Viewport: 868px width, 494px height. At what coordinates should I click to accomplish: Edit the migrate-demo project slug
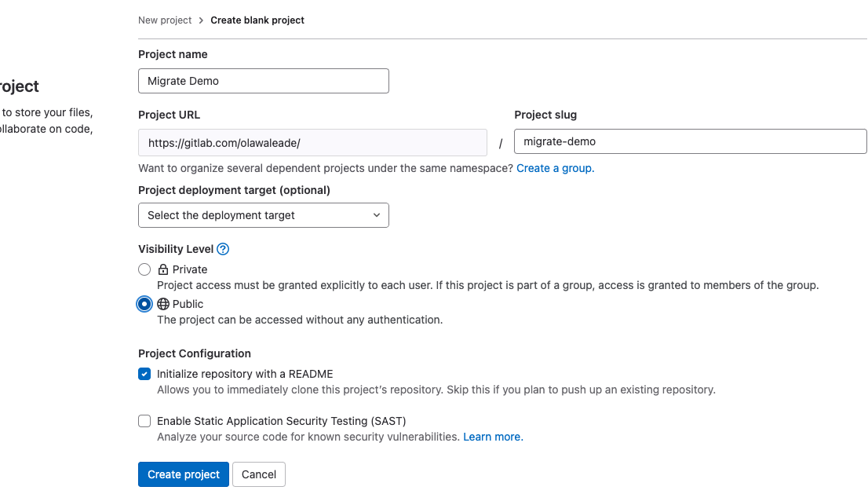690,141
